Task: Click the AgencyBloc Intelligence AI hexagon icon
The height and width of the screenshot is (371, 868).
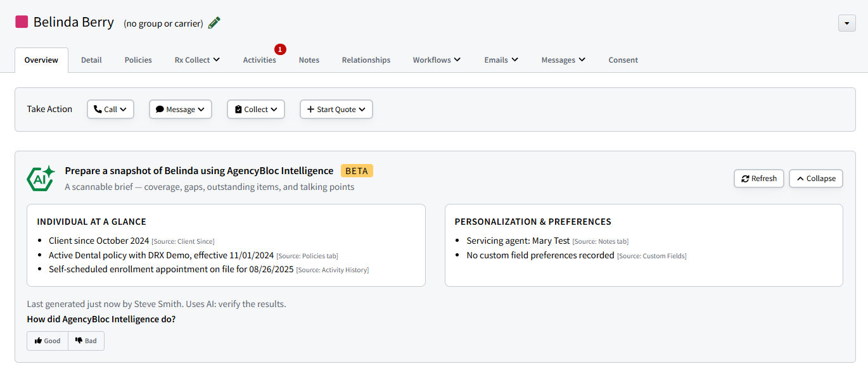Action: tap(41, 178)
